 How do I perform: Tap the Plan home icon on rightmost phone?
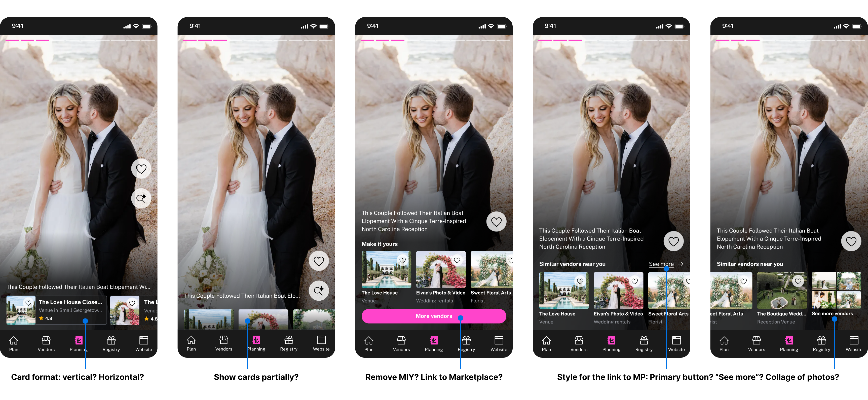tap(724, 340)
